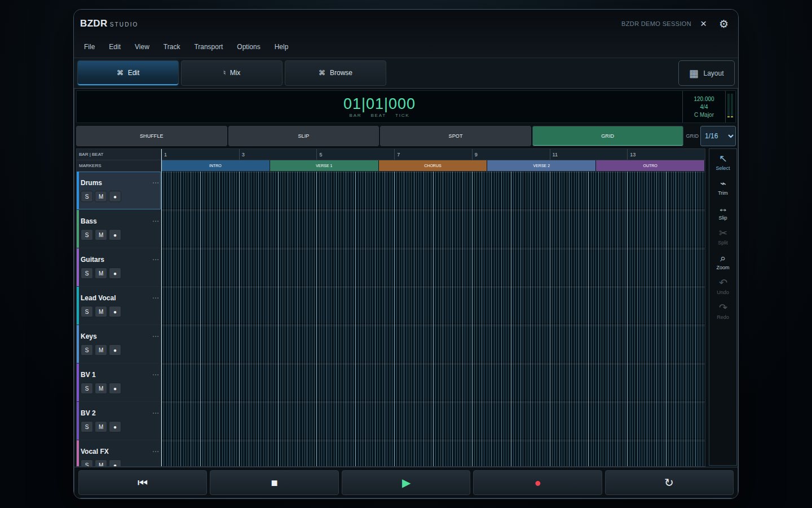Mute the Bass track
The width and height of the screenshot is (812, 508).
(101, 235)
